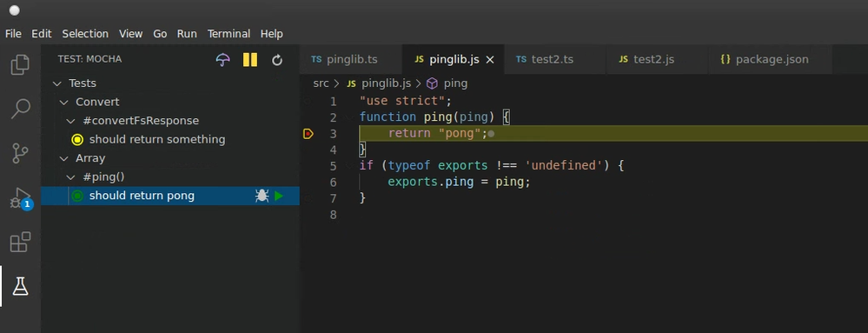Click the cube symbol icon in breadcrumb
This screenshot has width=868, height=333.
click(x=433, y=83)
